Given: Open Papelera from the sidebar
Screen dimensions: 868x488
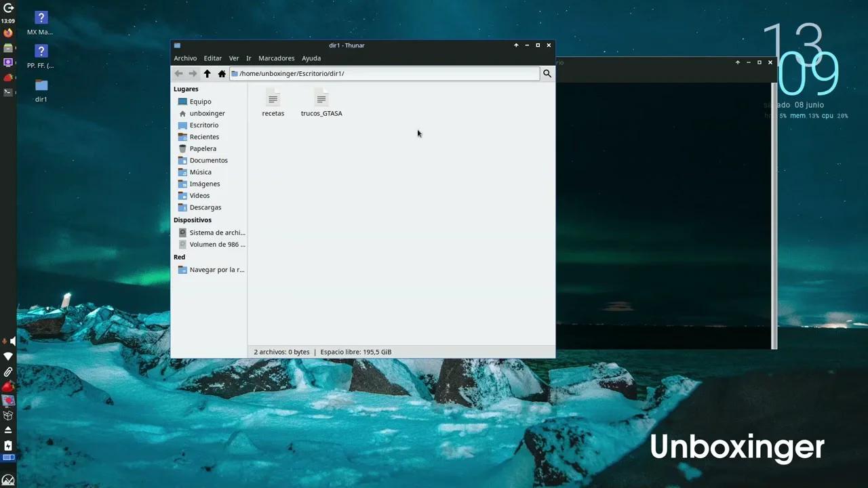Looking at the screenshot, I should pos(203,148).
